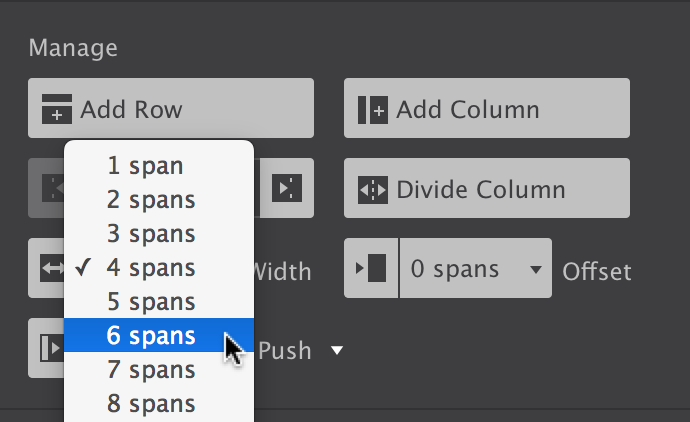Pick the 3 spans option
The width and height of the screenshot is (690, 422).
point(151,234)
